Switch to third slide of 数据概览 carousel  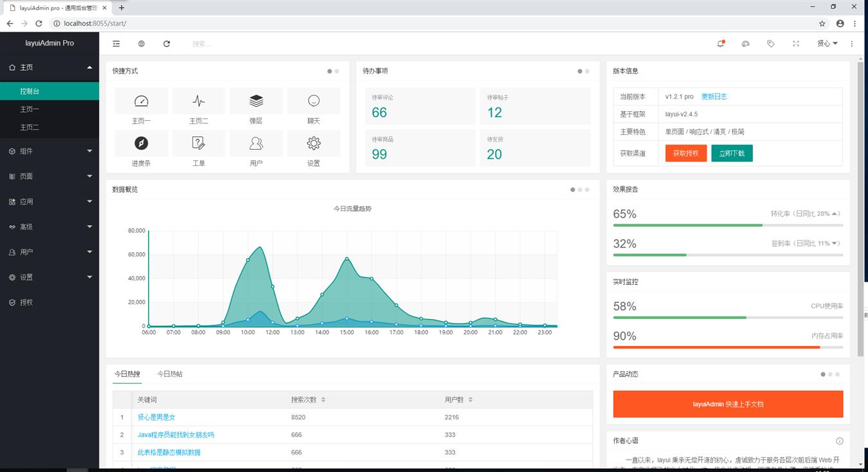click(587, 190)
